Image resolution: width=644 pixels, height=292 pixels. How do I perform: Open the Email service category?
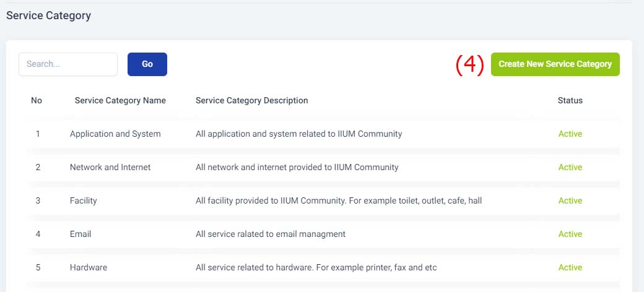pos(80,234)
